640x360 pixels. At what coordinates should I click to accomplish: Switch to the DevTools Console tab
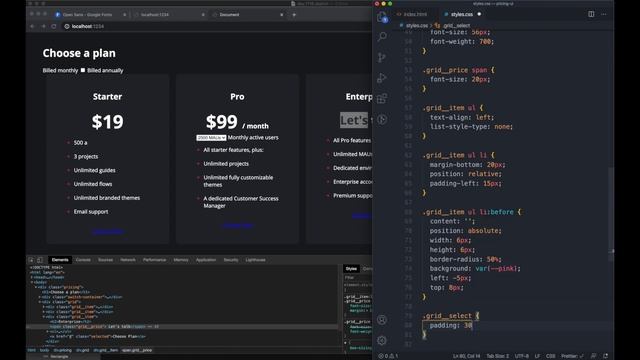83,260
